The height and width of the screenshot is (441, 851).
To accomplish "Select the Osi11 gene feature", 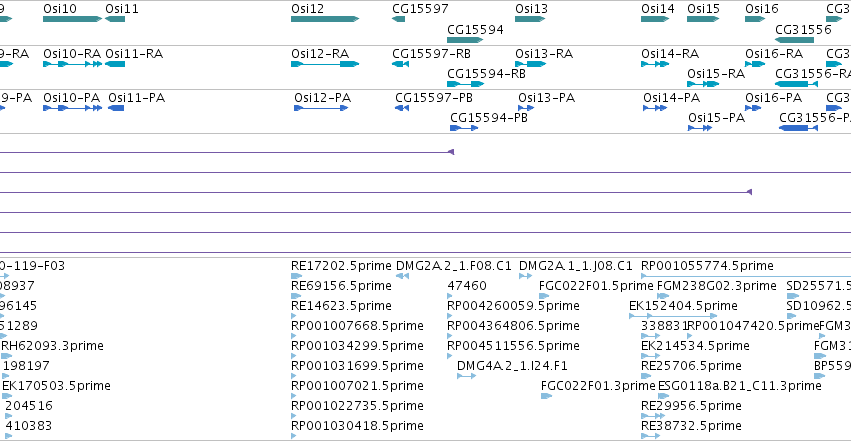I will [x=115, y=19].
